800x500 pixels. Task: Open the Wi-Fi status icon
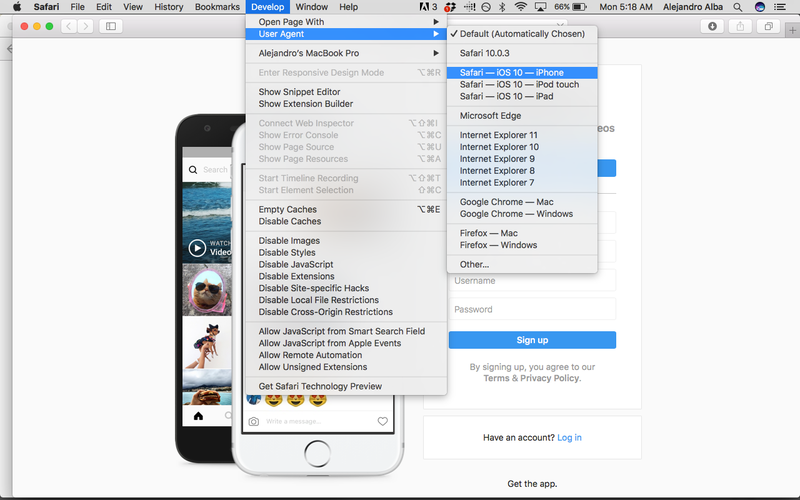pos(520,7)
